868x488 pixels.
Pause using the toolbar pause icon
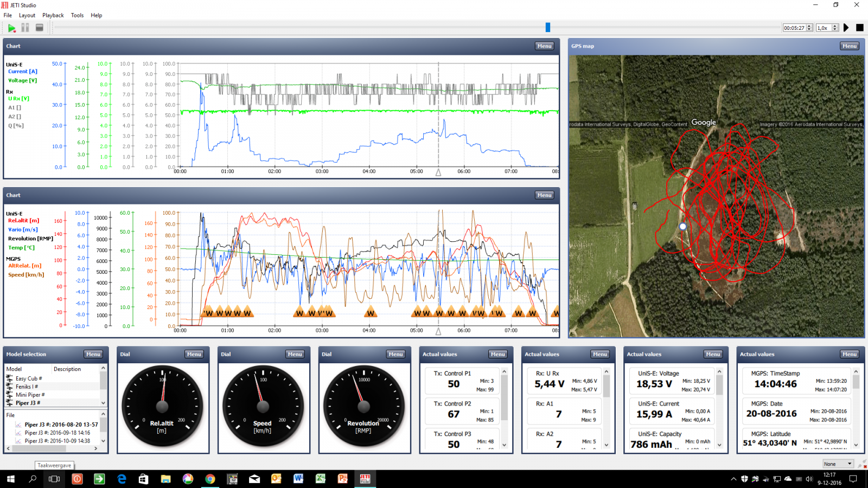[x=25, y=28]
